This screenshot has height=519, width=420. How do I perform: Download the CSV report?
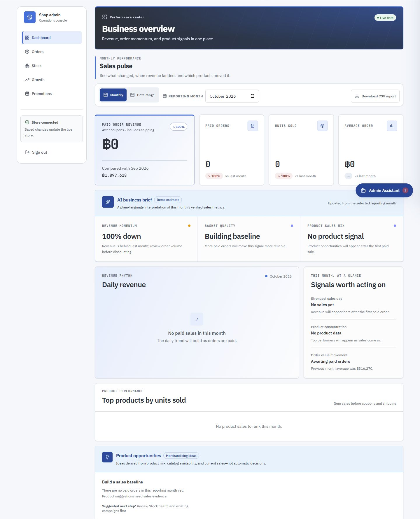(x=375, y=96)
